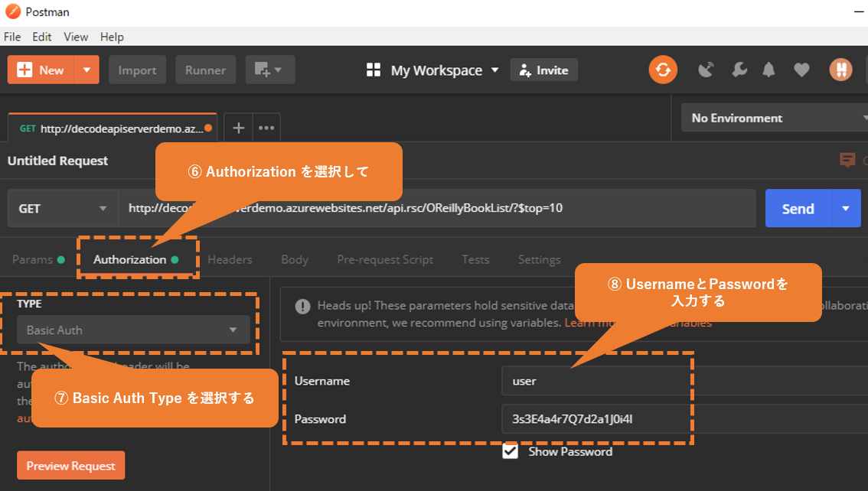Screen dimensions: 868x491
Task: Open the Pre-request Script tab
Action: click(385, 259)
